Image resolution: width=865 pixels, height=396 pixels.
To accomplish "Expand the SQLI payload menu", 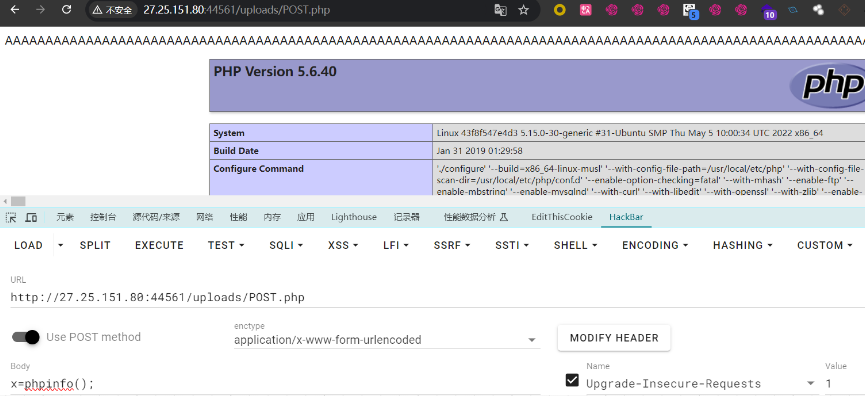I will pos(286,245).
